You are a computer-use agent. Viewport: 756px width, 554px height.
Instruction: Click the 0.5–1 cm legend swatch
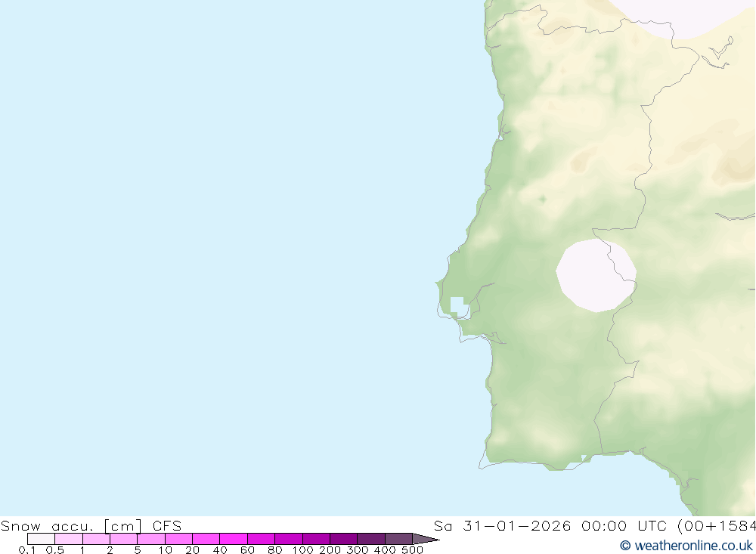click(x=69, y=539)
